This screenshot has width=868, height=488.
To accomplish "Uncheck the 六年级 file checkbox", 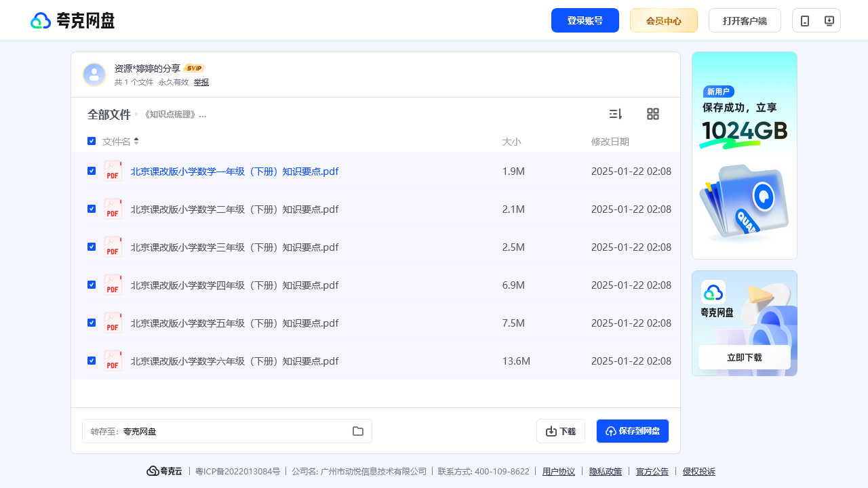I will tap(92, 361).
